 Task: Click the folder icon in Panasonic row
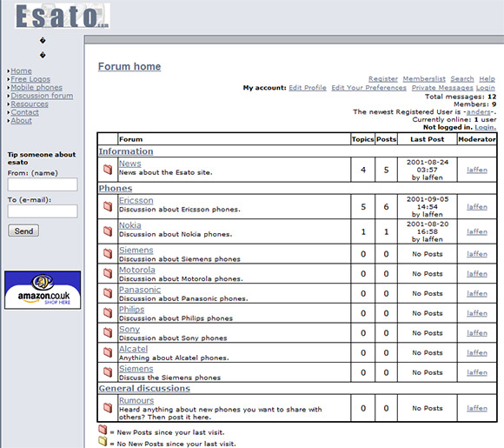point(108,293)
